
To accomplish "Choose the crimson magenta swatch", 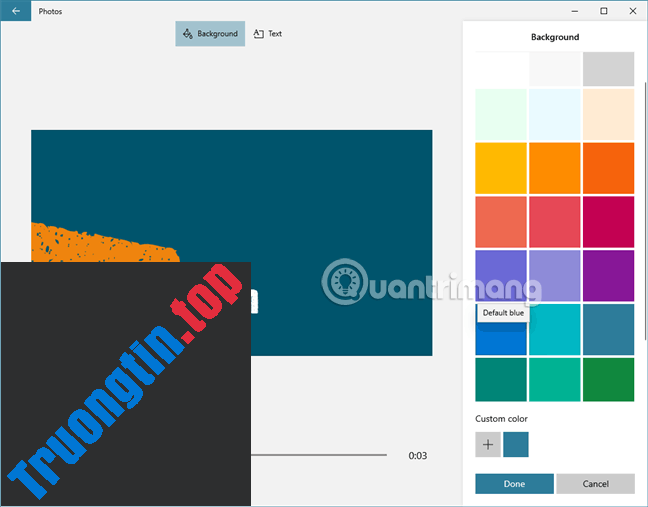I will click(608, 222).
